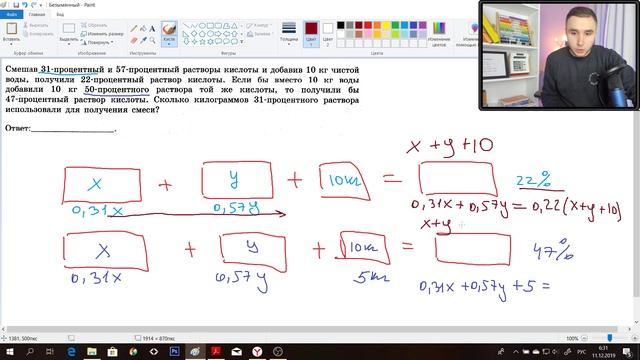This screenshot has height=360, width=640.
Task: Open the Толщина line thickness dropdown
Action: [289, 33]
